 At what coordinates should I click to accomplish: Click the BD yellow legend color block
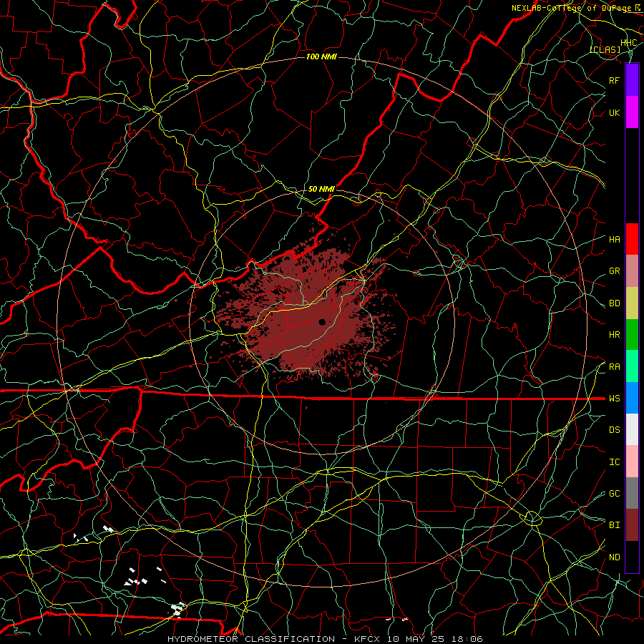(x=632, y=303)
